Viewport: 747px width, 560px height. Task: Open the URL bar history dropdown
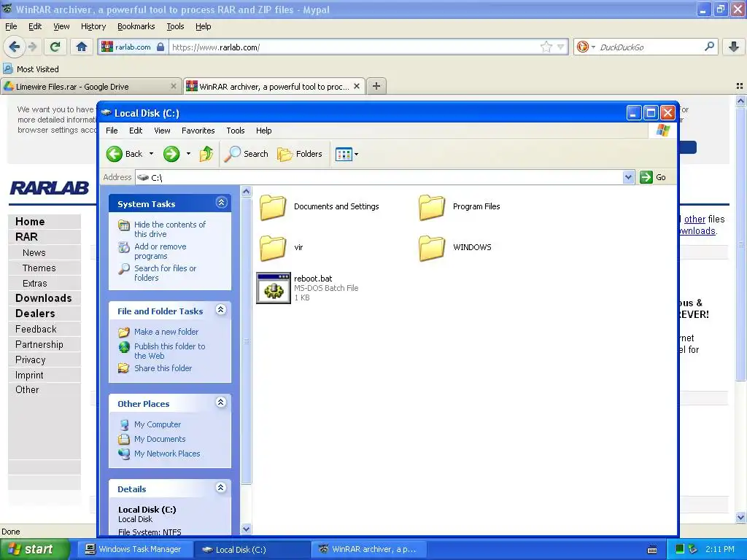click(x=561, y=47)
